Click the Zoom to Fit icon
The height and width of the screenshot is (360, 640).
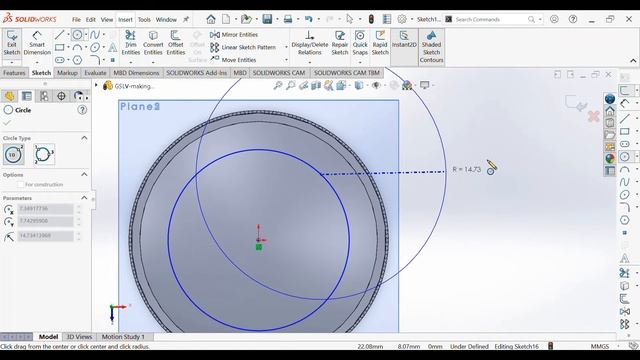coord(278,85)
